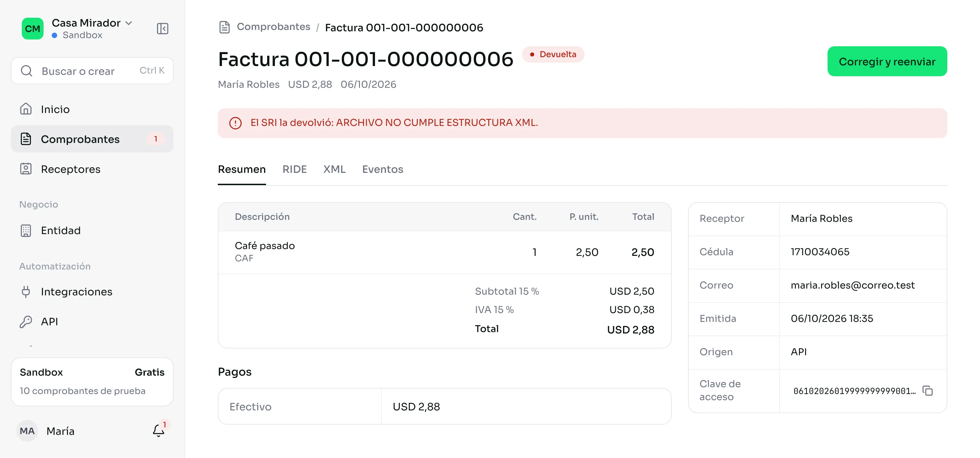This screenshot has height=458, width=980.
Task: Click the Receptores contacts icon
Action: pos(26,169)
